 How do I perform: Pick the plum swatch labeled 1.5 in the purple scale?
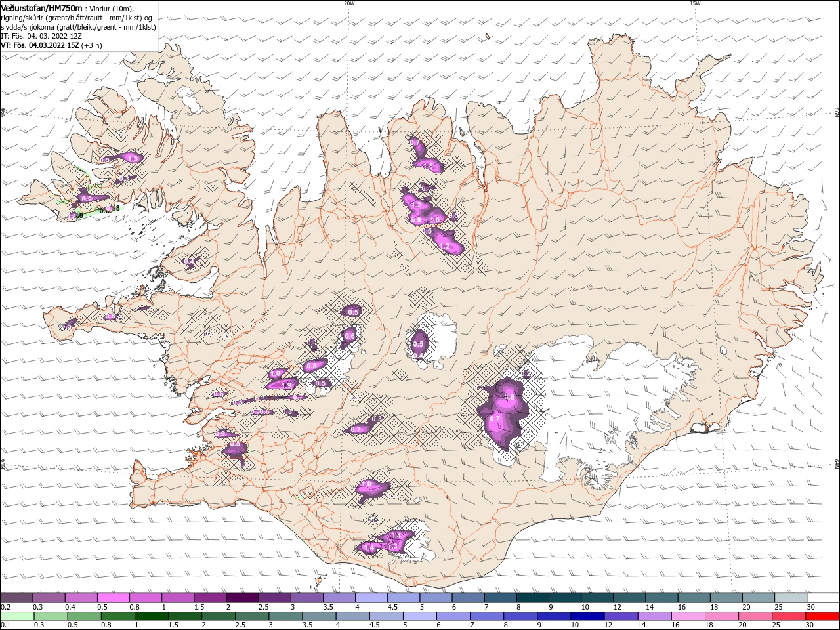[209, 598]
